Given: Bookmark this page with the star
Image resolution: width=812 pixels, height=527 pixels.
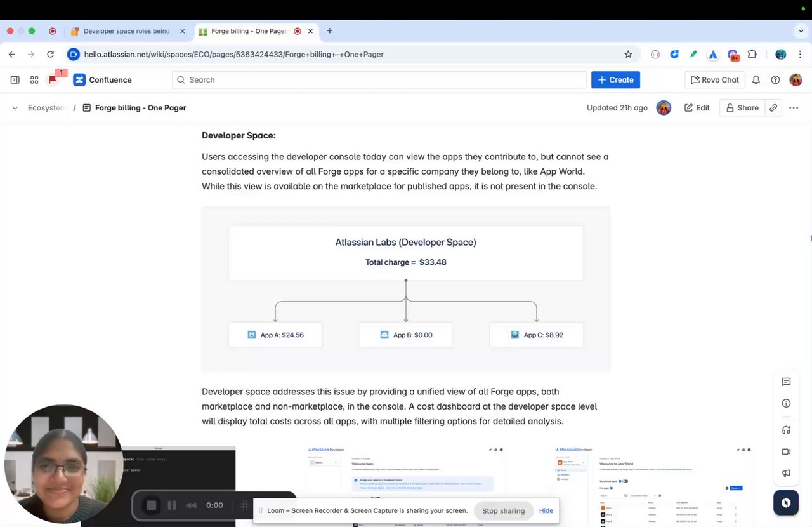Looking at the screenshot, I should [628, 55].
